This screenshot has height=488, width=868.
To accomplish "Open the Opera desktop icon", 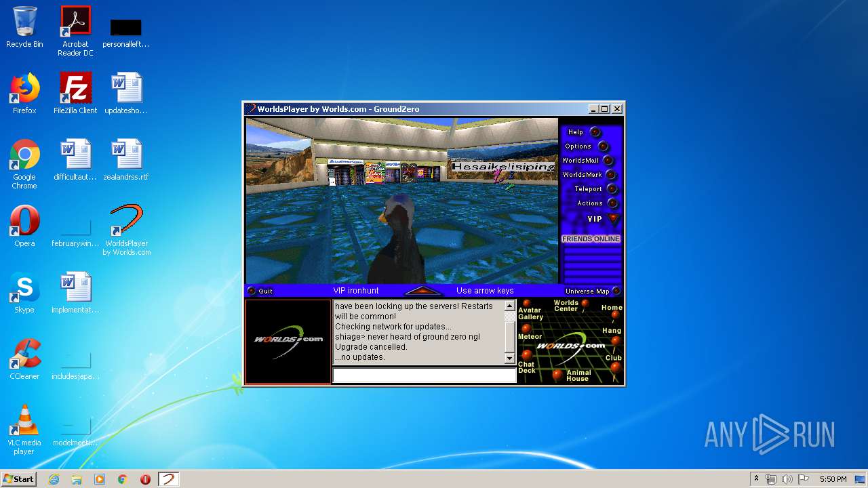I will tap(24, 226).
